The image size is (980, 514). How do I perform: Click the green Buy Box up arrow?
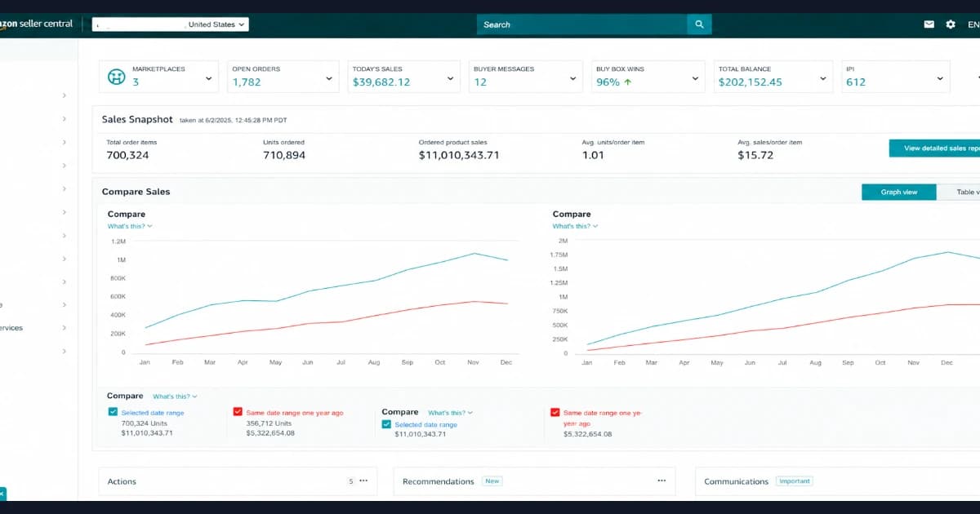coord(627,82)
